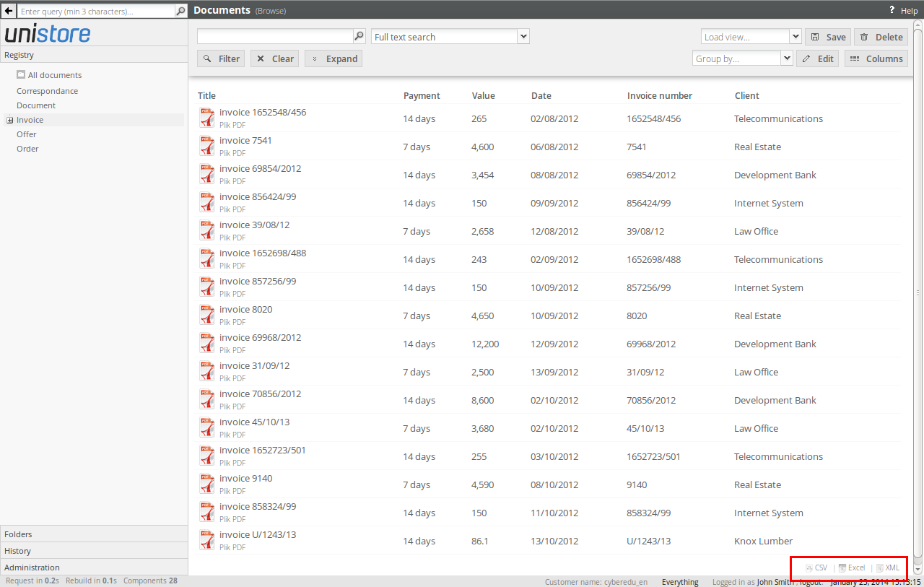This screenshot has width=924, height=587.
Task: Click the documents search text field
Action: point(275,36)
